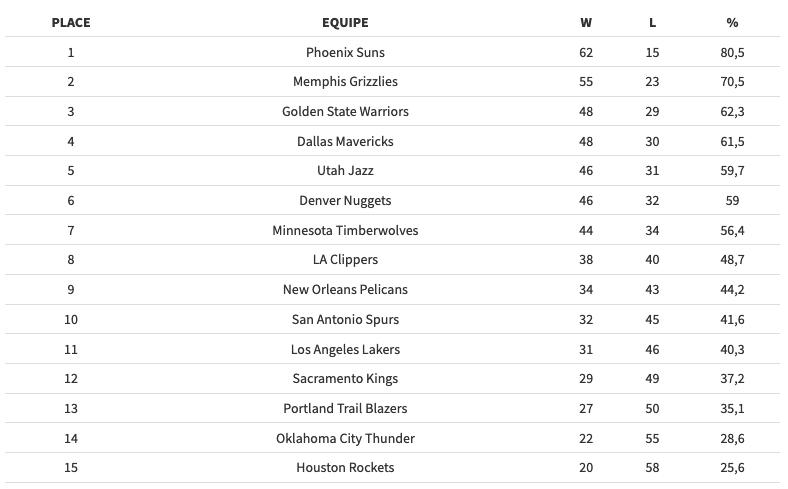Viewport: 788px width, 489px height.
Task: Select New Orleans Pelicans team name
Action: (345, 290)
